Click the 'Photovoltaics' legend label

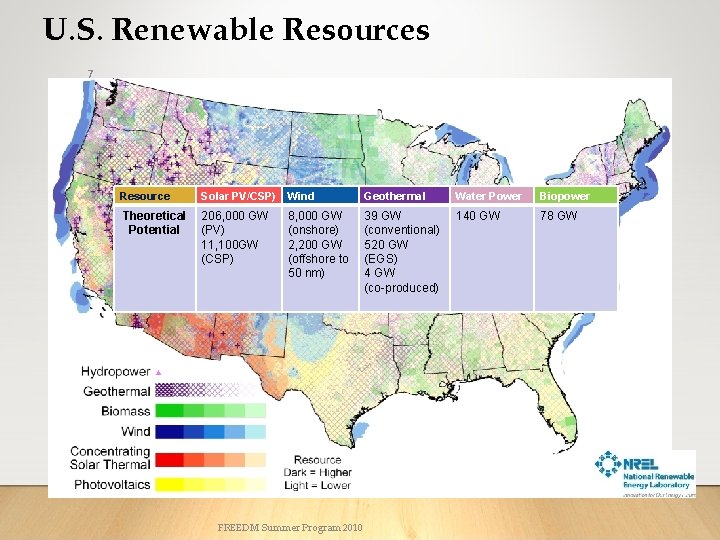click(112, 484)
